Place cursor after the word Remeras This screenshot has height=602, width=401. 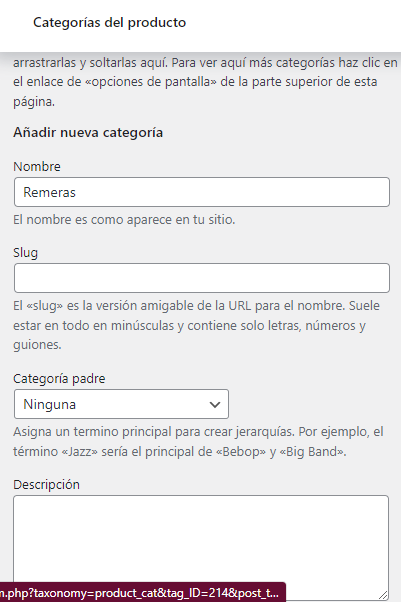tap(77, 192)
